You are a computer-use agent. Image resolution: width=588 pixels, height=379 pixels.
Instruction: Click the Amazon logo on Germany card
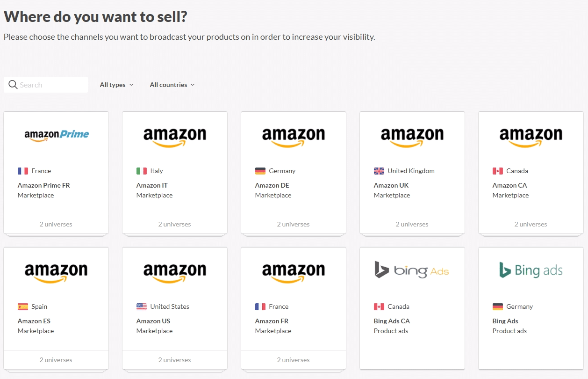click(x=294, y=137)
